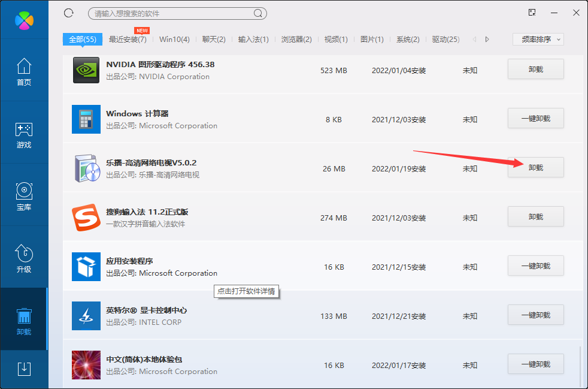The width and height of the screenshot is (588, 389).
Task: Switch to 视频(1) tab
Action: click(x=336, y=40)
